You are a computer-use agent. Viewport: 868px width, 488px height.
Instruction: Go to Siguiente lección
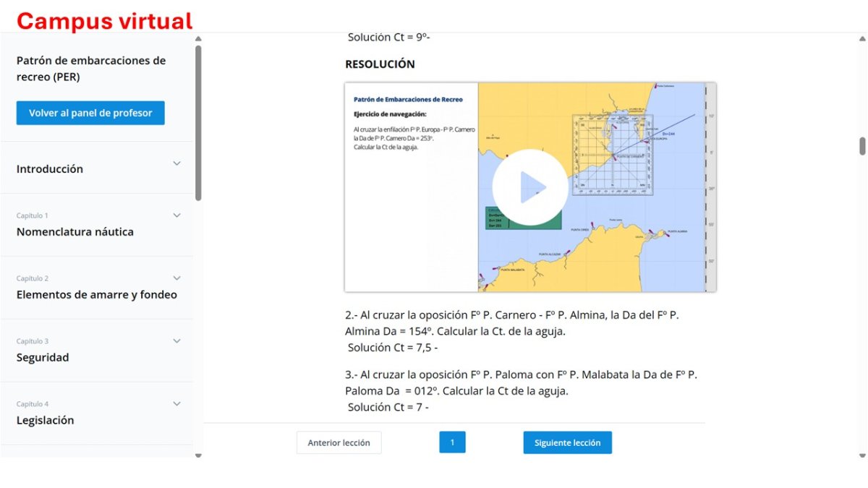point(568,442)
